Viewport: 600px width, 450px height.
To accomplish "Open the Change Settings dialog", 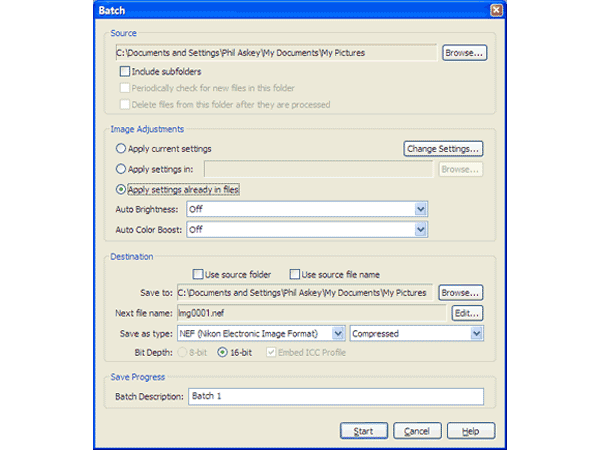I will click(443, 149).
